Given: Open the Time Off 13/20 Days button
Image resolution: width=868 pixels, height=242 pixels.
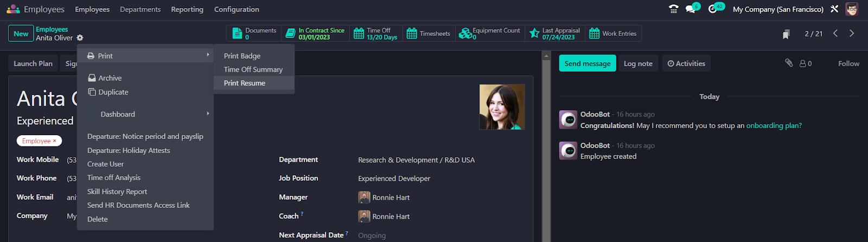Looking at the screenshot, I should tap(375, 34).
